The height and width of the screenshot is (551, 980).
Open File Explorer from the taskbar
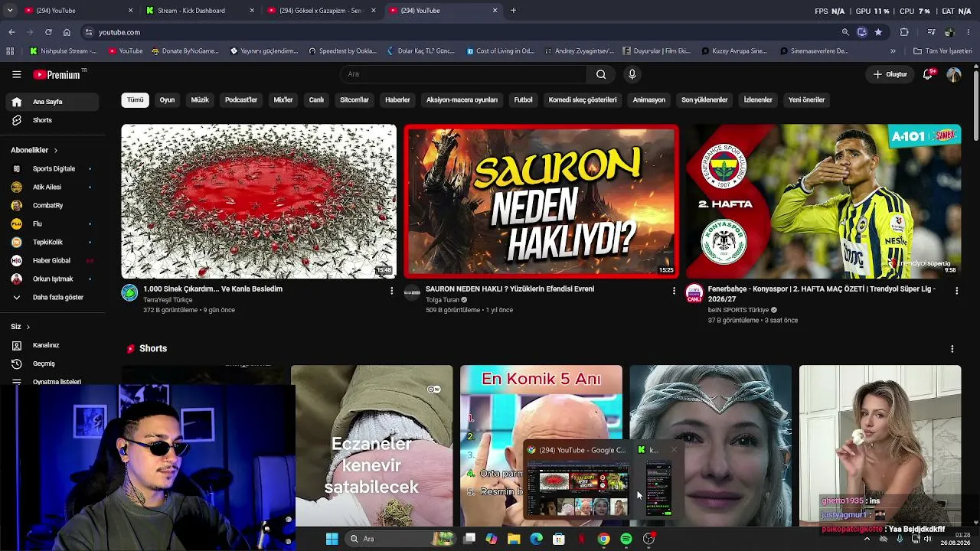(514, 539)
